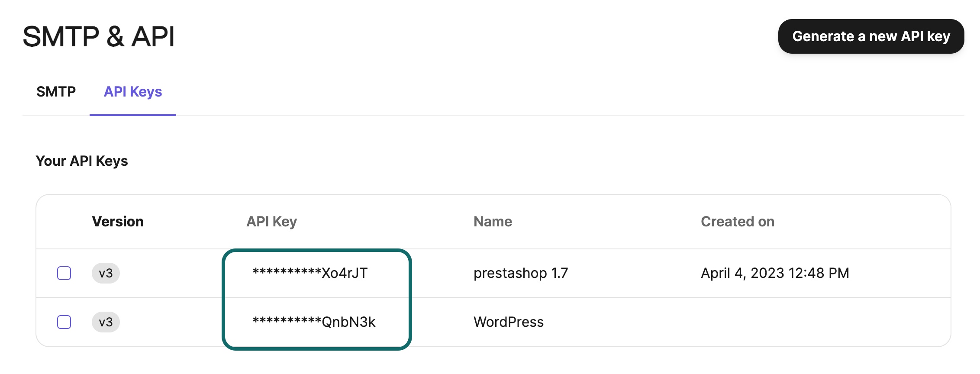The height and width of the screenshot is (374, 980).
Task: Select the checkbox for the WordPress key
Action: (64, 322)
